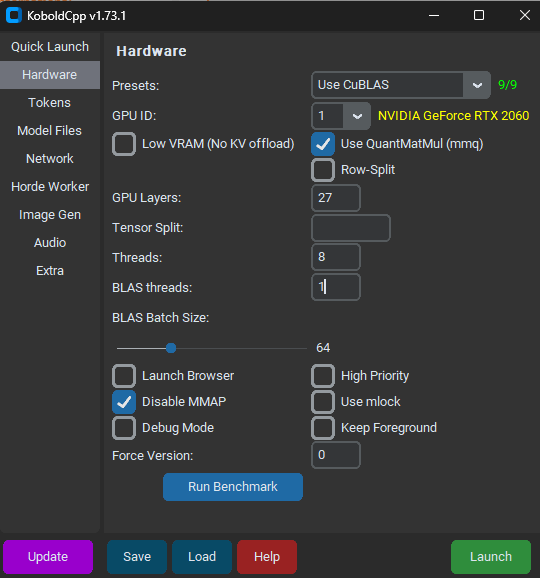The image size is (540, 578).
Task: Enable High Priority option
Action: click(x=323, y=376)
